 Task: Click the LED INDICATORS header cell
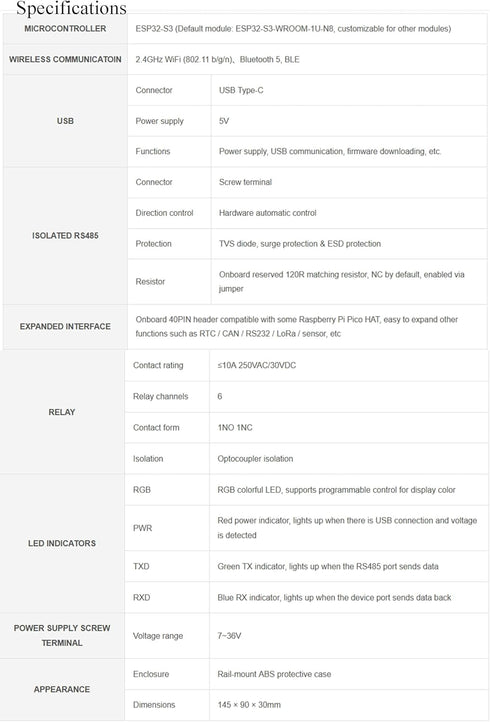[62, 543]
